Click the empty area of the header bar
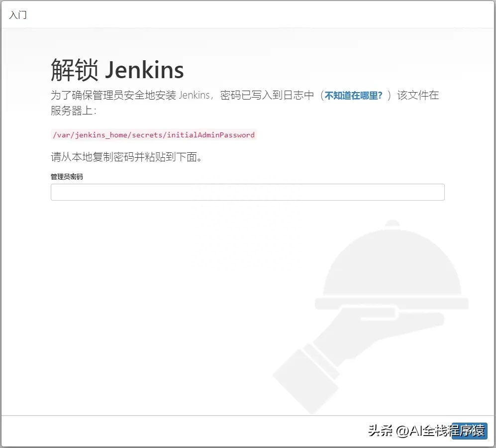 (x=249, y=15)
